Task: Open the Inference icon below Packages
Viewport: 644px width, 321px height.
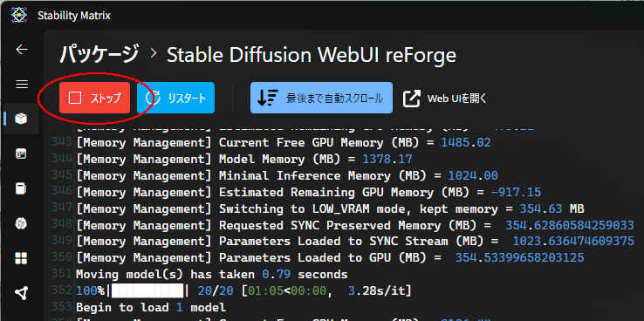Action: click(21, 154)
